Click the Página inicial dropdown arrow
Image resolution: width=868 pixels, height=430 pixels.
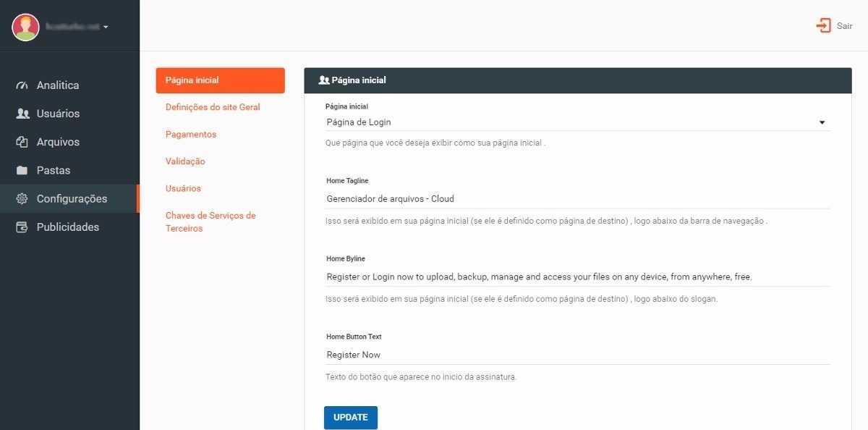(822, 122)
